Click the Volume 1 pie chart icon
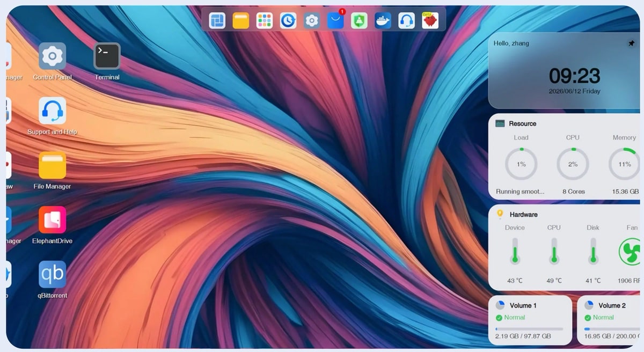Image resolution: width=644 pixels, height=352 pixels. click(x=500, y=305)
